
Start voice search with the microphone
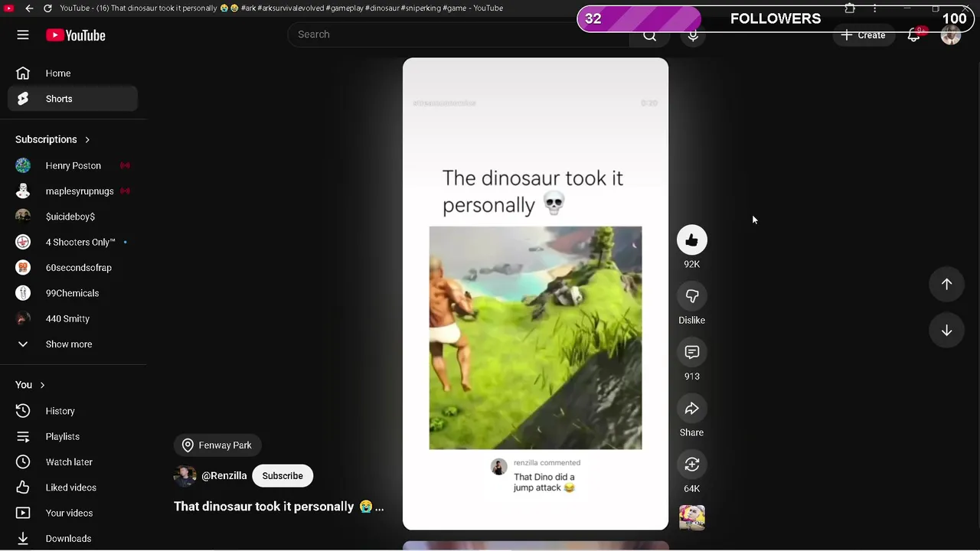click(x=693, y=34)
